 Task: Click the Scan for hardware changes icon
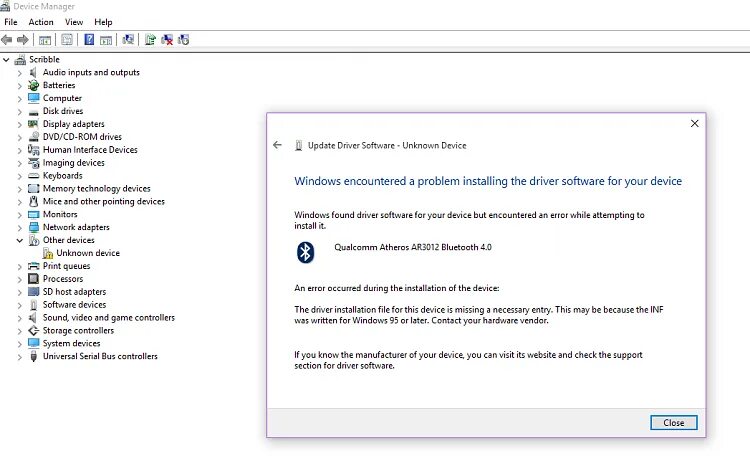click(x=128, y=40)
